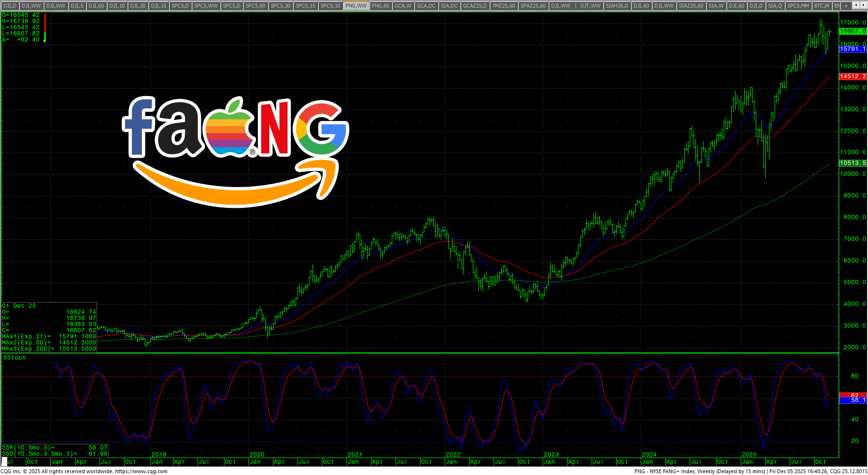Switch to the DJI,D first tab
This screenshot has width=868, height=475.
(x=10, y=6)
